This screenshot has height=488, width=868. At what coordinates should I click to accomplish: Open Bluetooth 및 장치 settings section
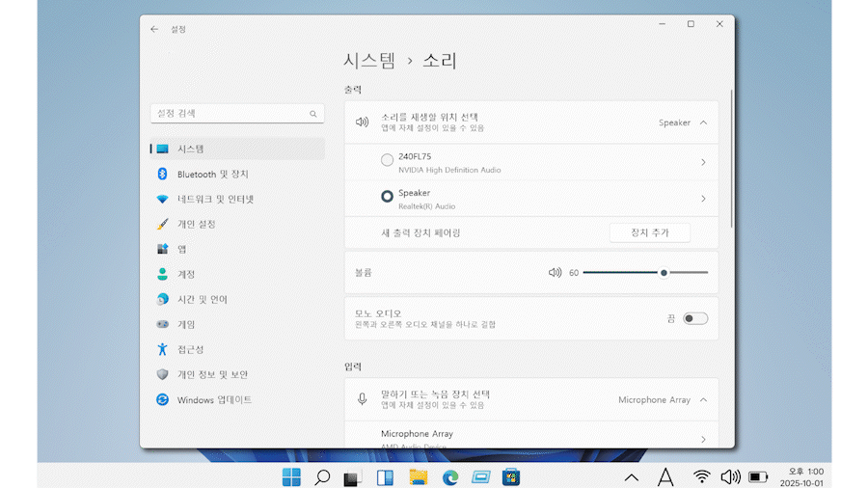(x=212, y=174)
